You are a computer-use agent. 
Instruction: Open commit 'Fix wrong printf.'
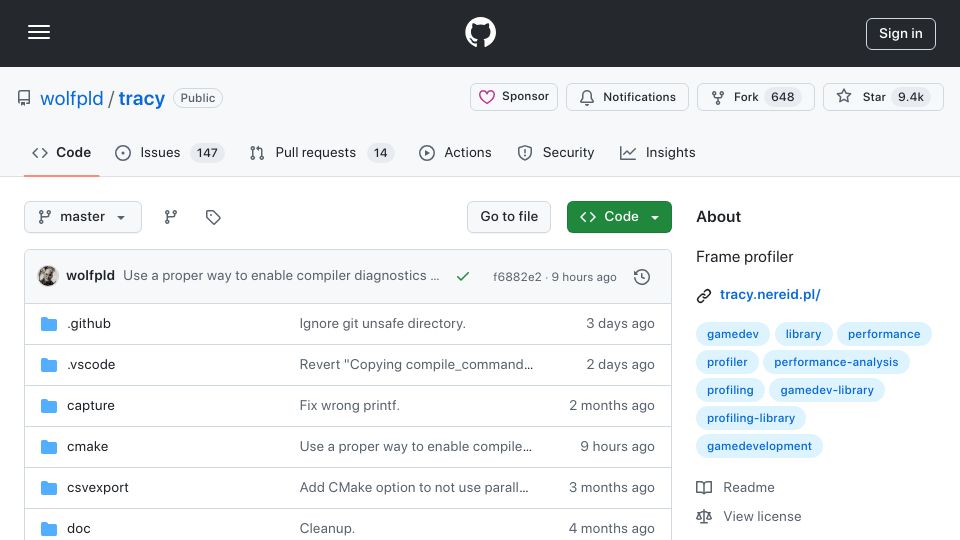350,405
